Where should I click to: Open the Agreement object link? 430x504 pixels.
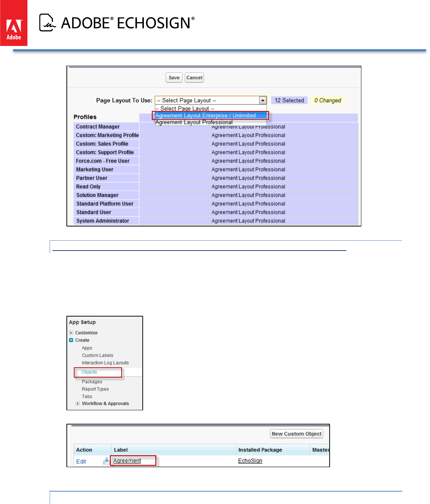tap(127, 461)
